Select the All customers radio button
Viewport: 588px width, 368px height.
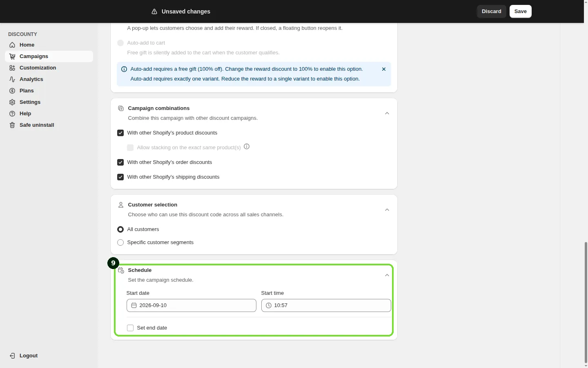pos(120,229)
